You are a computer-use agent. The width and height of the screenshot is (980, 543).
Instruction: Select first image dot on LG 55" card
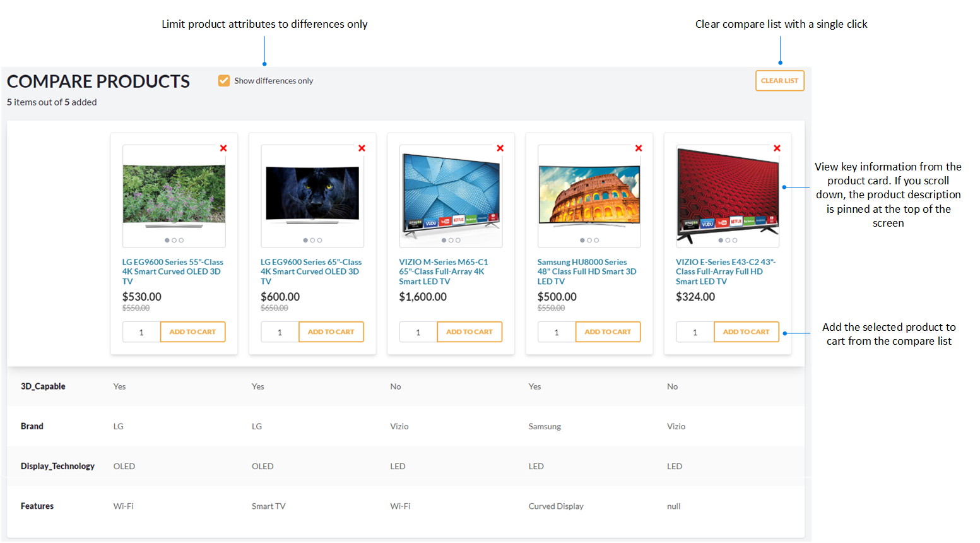[167, 241]
